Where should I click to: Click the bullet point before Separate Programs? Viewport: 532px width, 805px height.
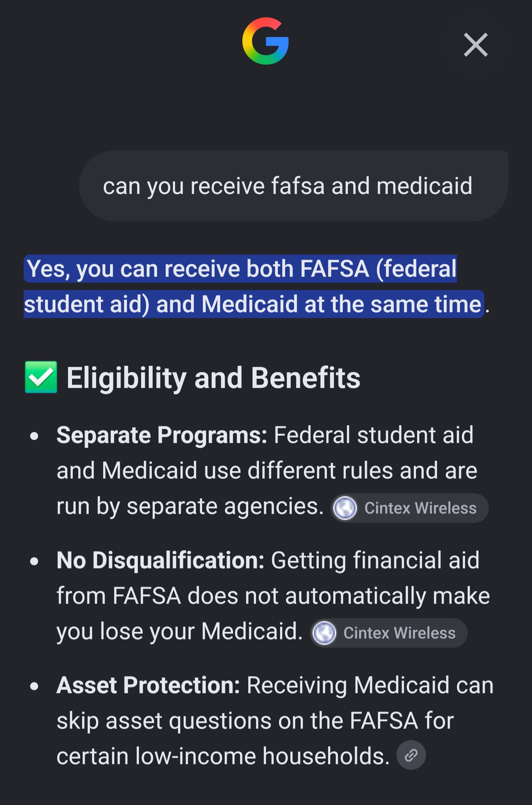pyautogui.click(x=34, y=437)
